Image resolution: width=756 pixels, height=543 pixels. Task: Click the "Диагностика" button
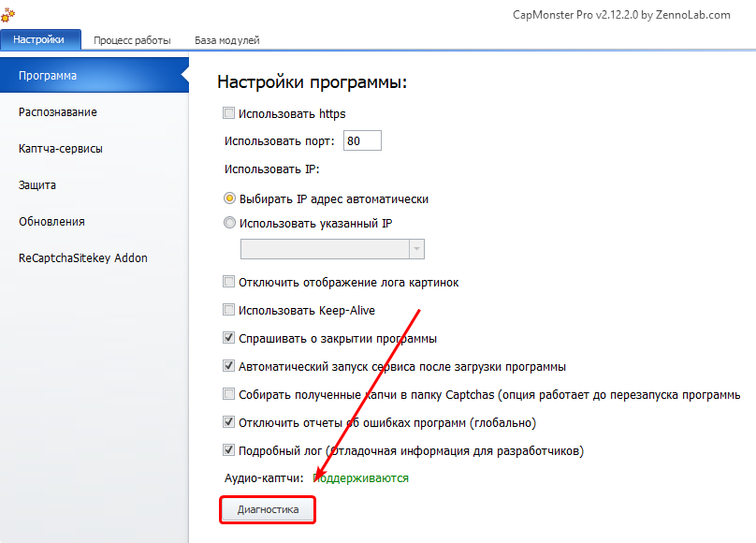(268, 509)
